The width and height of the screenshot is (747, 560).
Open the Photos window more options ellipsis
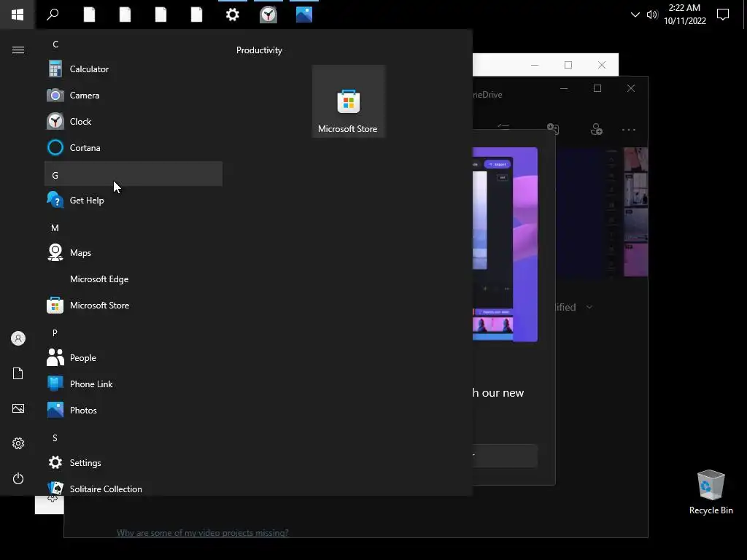[x=628, y=130]
